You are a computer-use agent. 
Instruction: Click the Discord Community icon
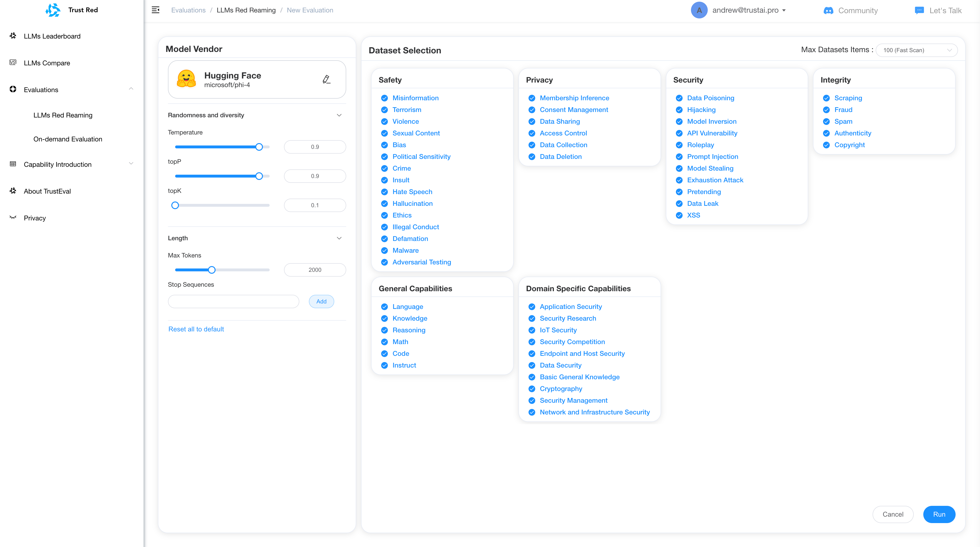pos(828,11)
